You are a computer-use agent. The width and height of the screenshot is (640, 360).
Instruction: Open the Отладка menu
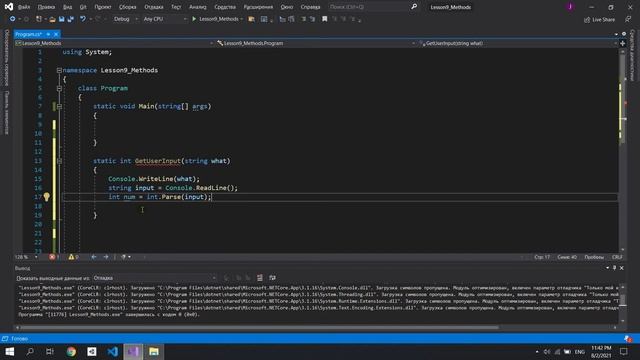pyautogui.click(x=154, y=7)
